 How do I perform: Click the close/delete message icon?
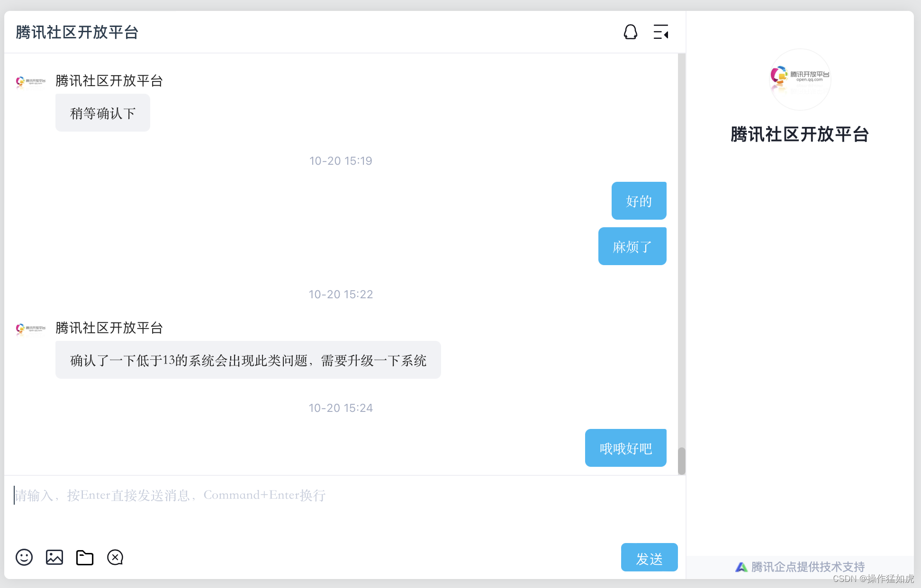coord(115,558)
